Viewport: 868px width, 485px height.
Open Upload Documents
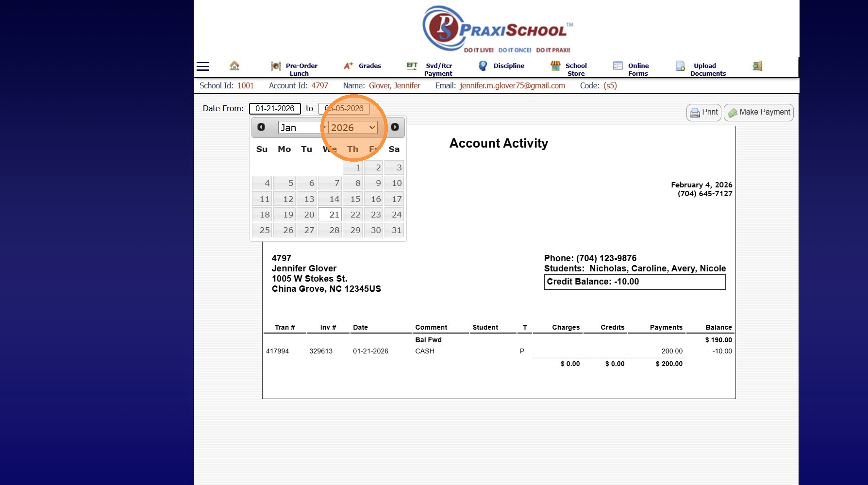pos(701,69)
